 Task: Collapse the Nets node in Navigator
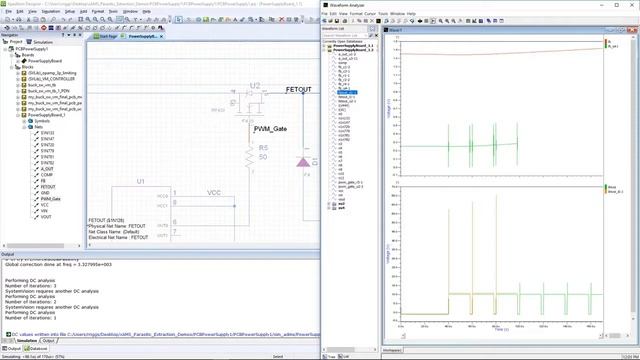(24, 127)
